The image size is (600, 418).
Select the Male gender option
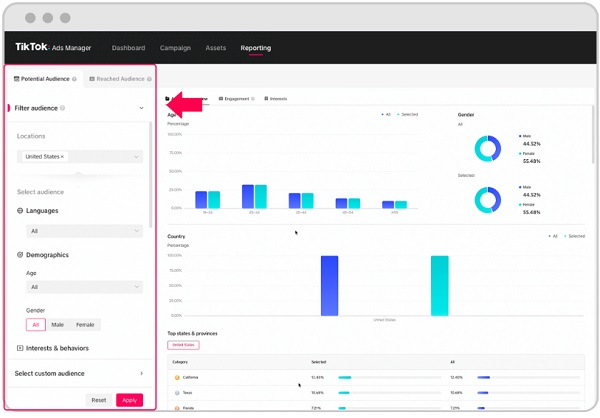pos(57,324)
